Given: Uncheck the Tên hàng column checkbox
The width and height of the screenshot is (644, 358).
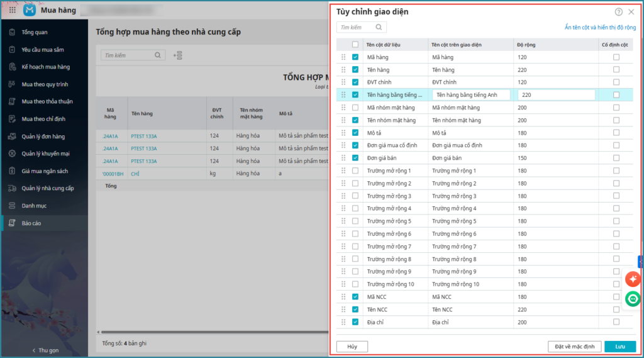Looking at the screenshot, I should pos(355,70).
